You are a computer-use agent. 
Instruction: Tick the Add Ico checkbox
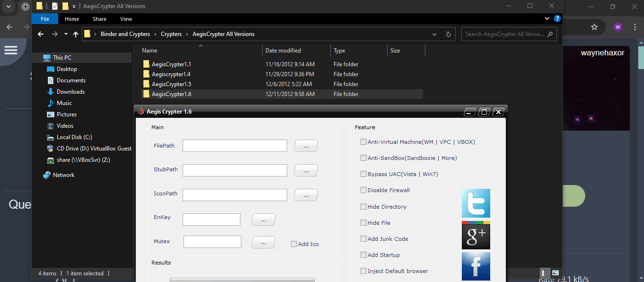tap(294, 244)
